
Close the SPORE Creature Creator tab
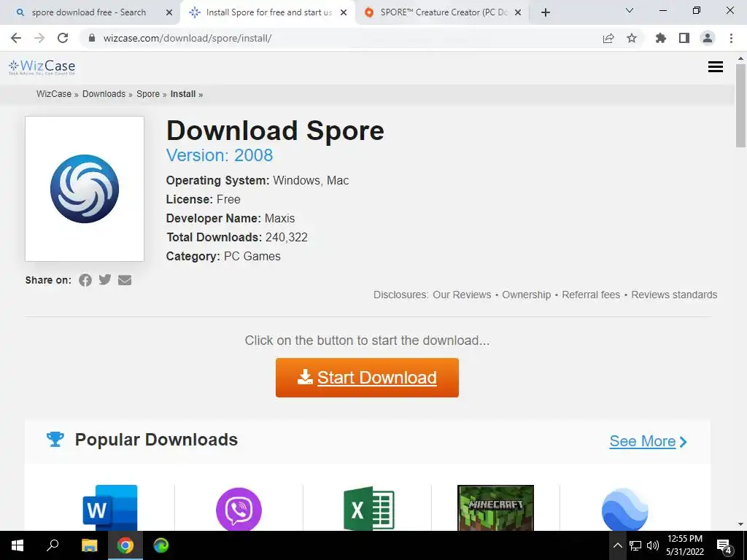[518, 13]
